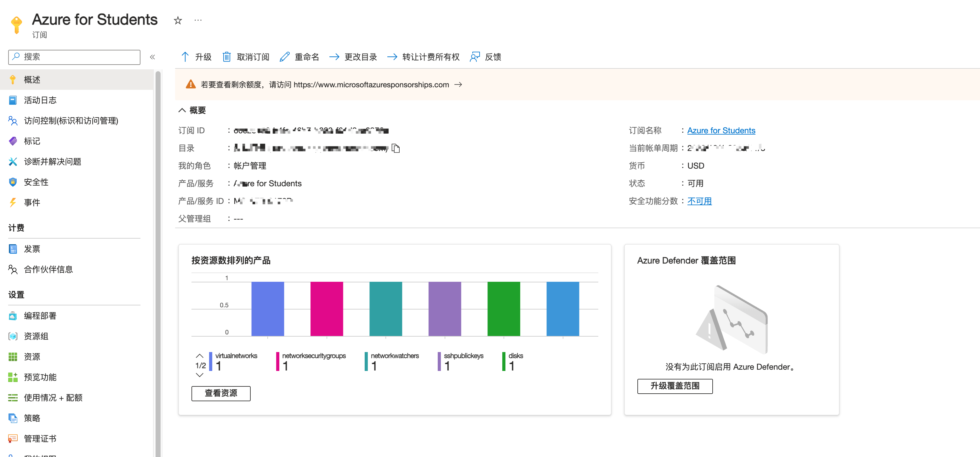The width and height of the screenshot is (980, 457).
Task: Click the 升级覆盖范围 button
Action: coord(675,386)
